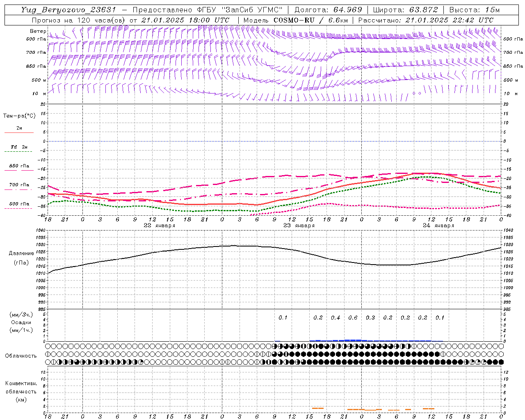Image resolution: width=525 pixels, height=420 pixels.
Task: Click the 'Тем-ра(°C)' temperature legend title
Action: pyautogui.click(x=19, y=116)
